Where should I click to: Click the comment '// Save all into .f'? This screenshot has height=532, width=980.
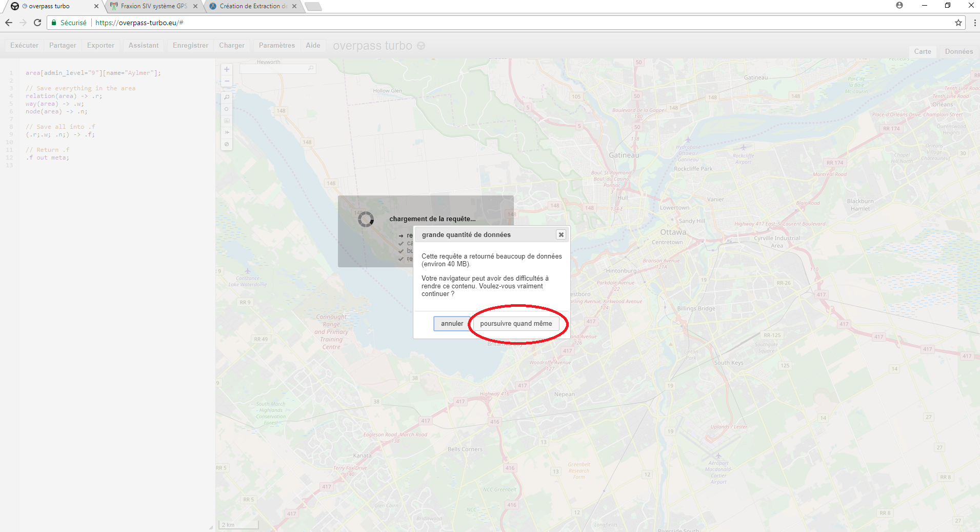tap(60, 127)
